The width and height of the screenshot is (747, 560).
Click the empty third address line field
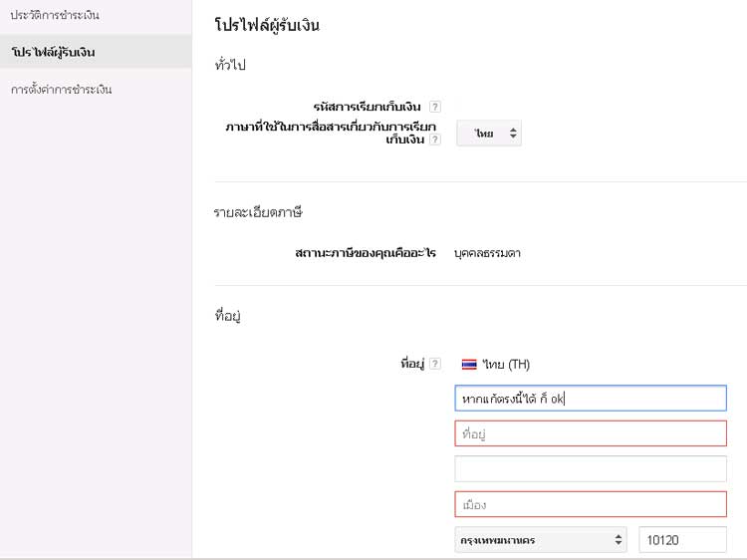(x=590, y=468)
